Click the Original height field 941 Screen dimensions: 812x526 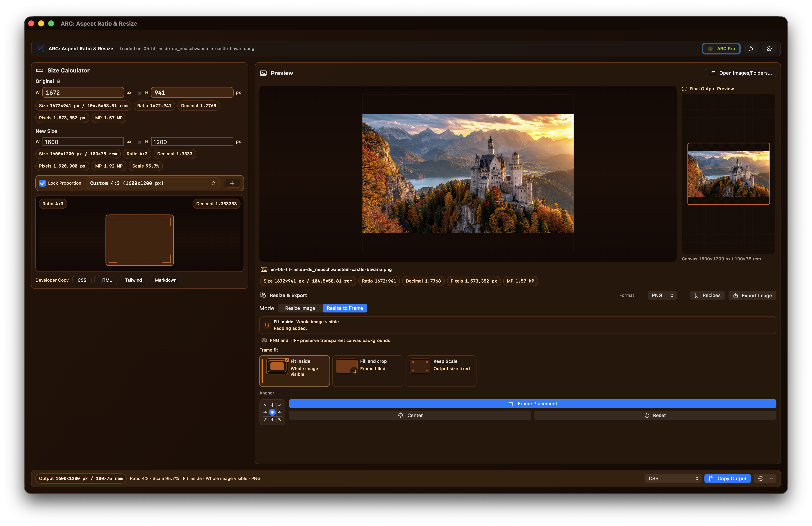point(192,92)
